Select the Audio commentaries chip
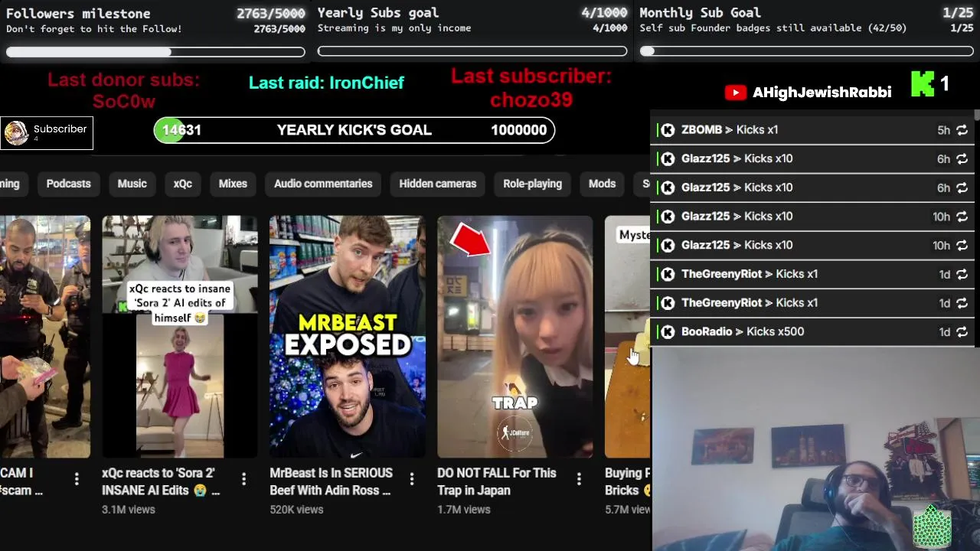This screenshot has height=551, width=980. [x=323, y=184]
